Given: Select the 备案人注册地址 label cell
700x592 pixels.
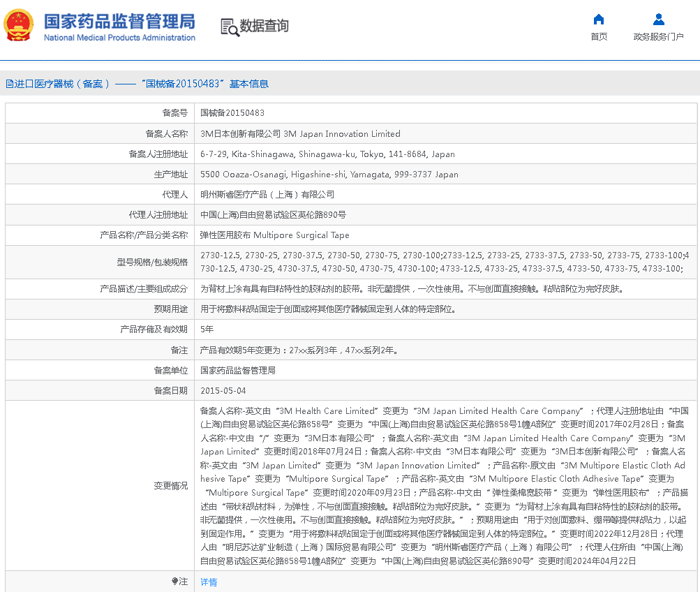Looking at the screenshot, I should tap(100, 154).
